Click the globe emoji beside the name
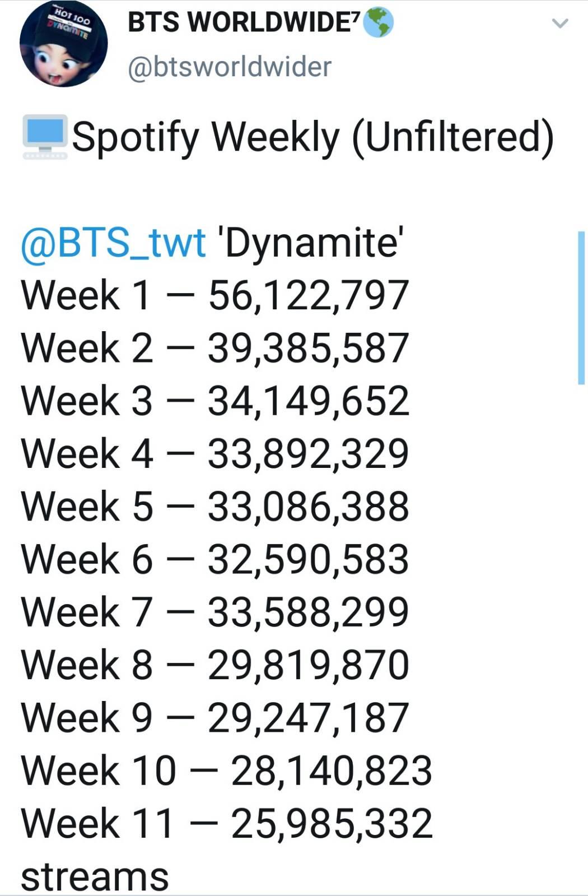 (379, 23)
